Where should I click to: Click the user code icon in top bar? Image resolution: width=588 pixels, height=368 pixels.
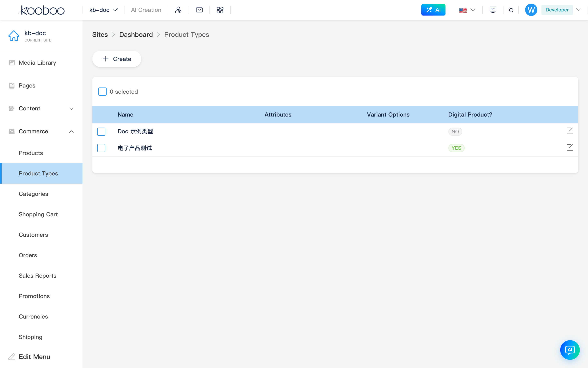[178, 10]
